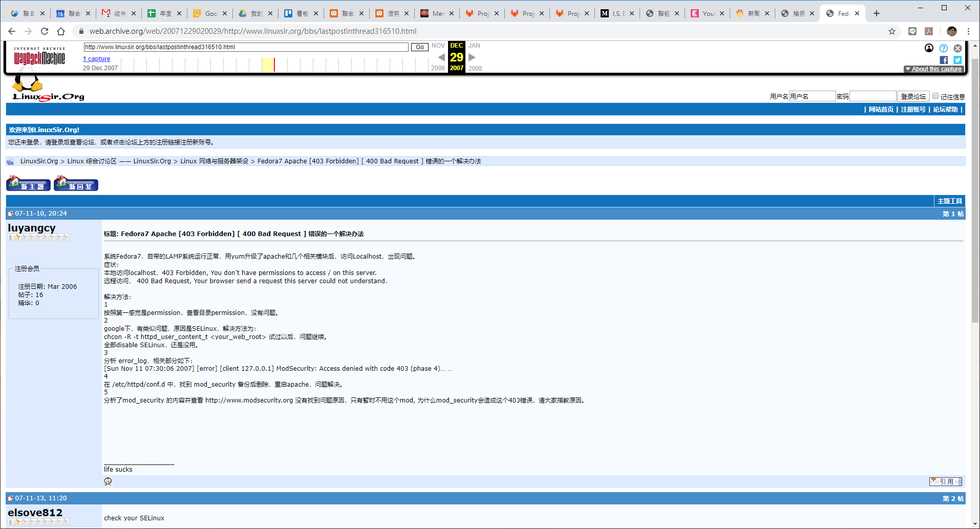
Task: Open post number 1 permalink
Action: point(953,214)
